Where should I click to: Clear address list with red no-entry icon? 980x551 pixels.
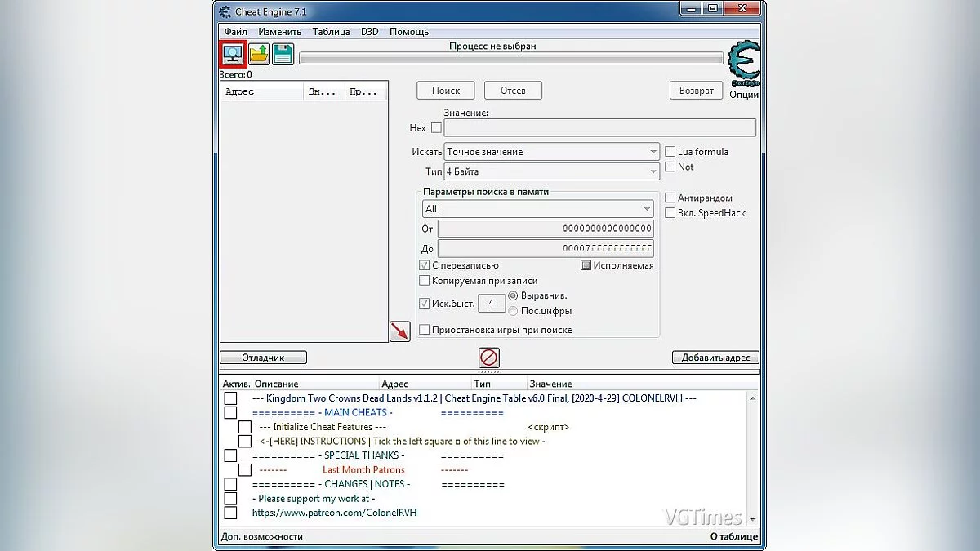489,358
